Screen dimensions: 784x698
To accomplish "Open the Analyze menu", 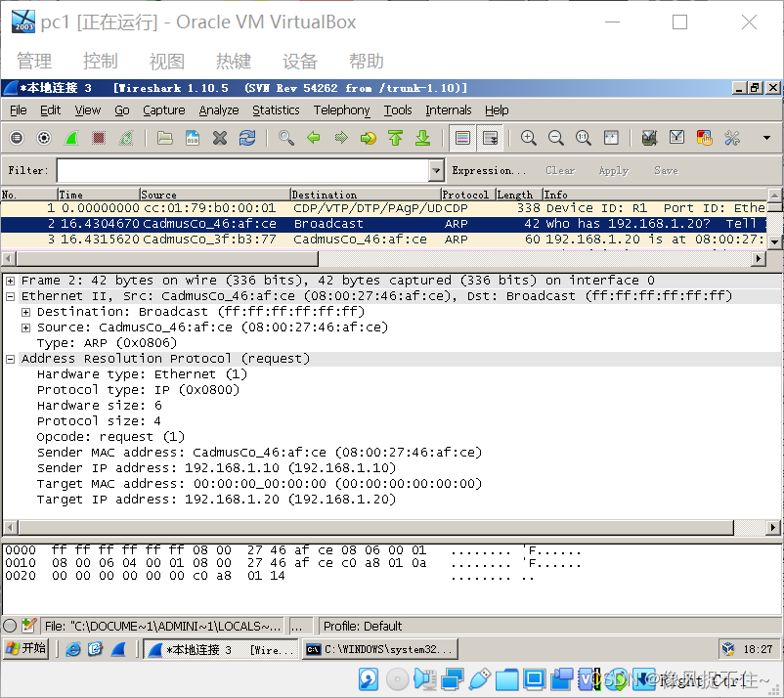I will click(x=219, y=110).
